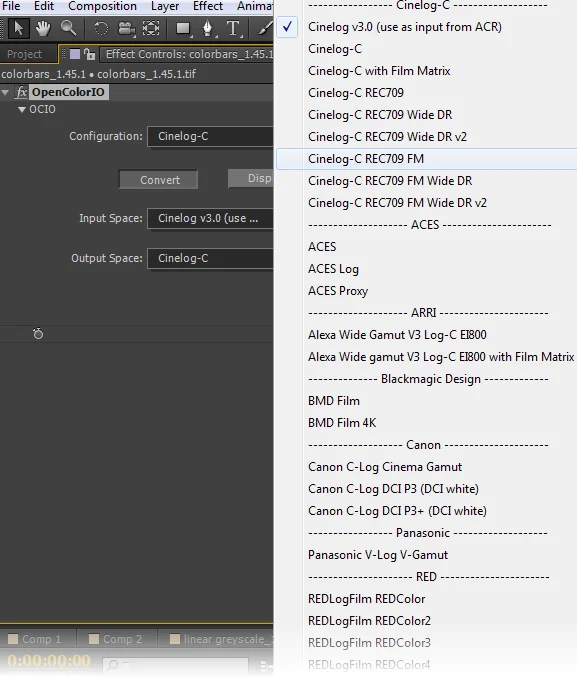Click the Display button
Viewport: 577px width, 677px height.
(250, 178)
